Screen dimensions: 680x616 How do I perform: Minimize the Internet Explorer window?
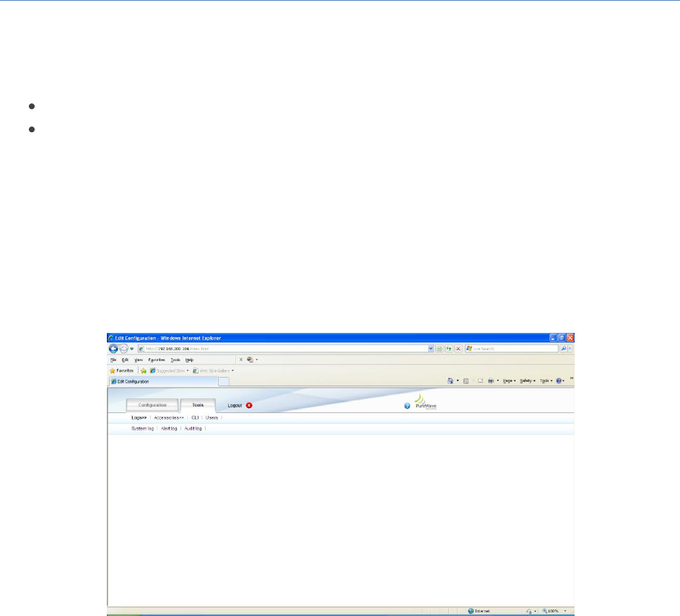[553, 337]
